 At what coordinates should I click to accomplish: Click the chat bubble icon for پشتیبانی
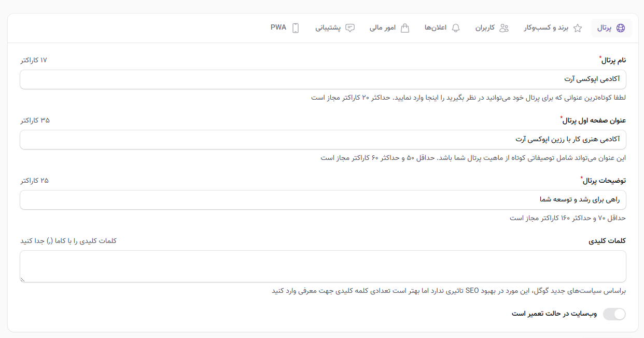tap(350, 28)
